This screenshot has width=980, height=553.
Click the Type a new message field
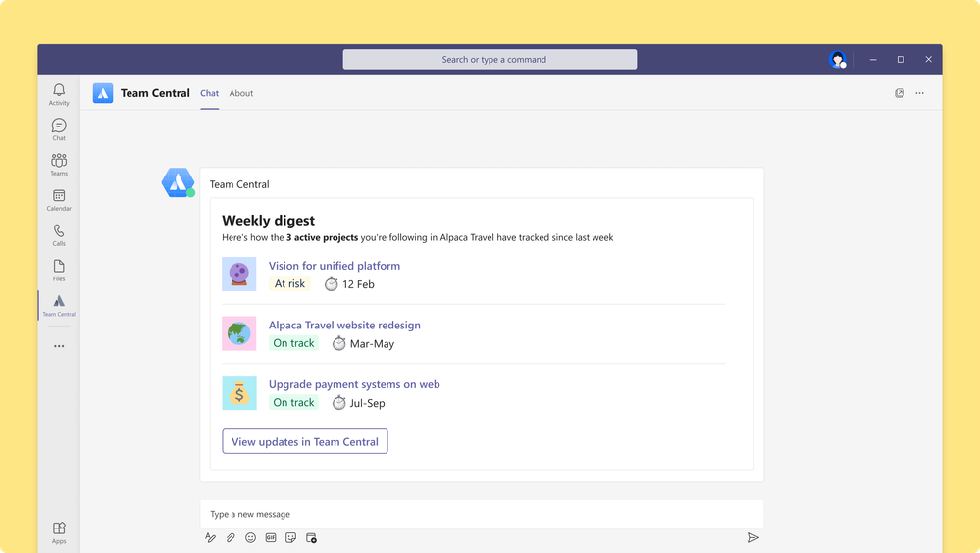[482, 514]
